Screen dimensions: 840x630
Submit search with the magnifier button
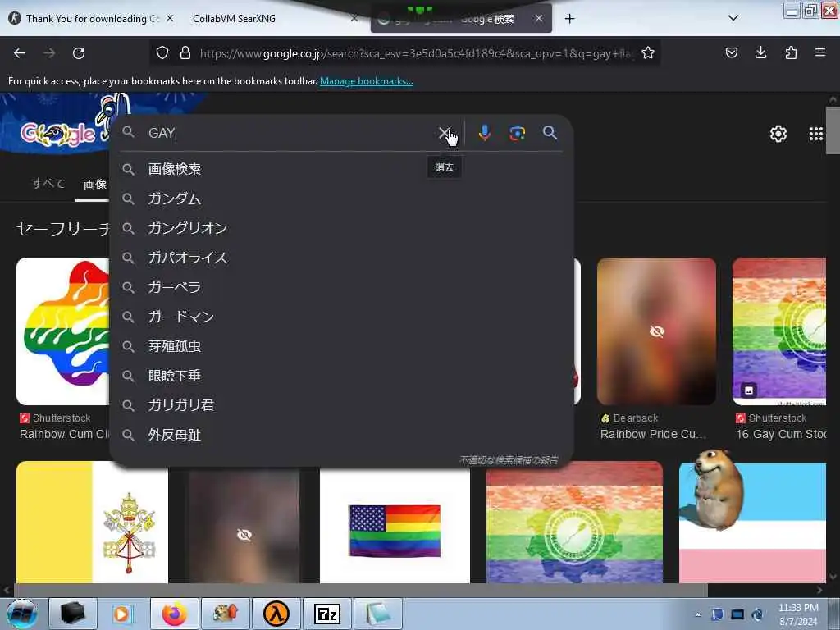click(550, 132)
